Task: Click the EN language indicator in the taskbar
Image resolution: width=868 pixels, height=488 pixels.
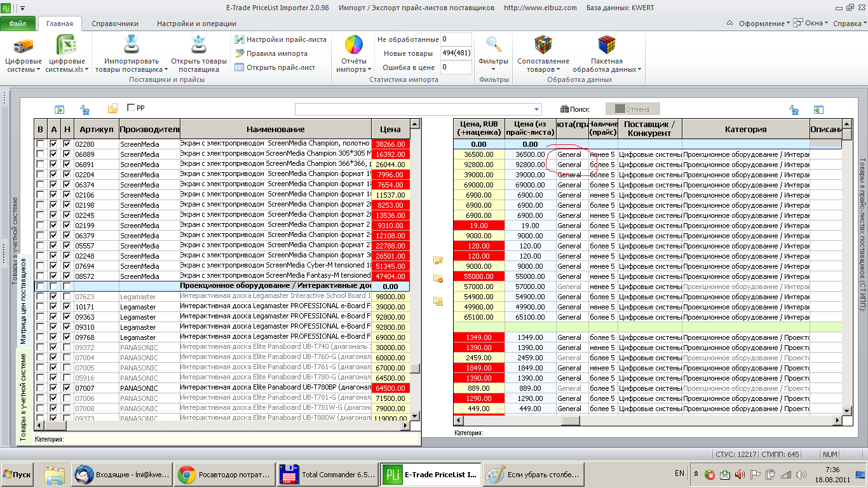Action: 679,473
